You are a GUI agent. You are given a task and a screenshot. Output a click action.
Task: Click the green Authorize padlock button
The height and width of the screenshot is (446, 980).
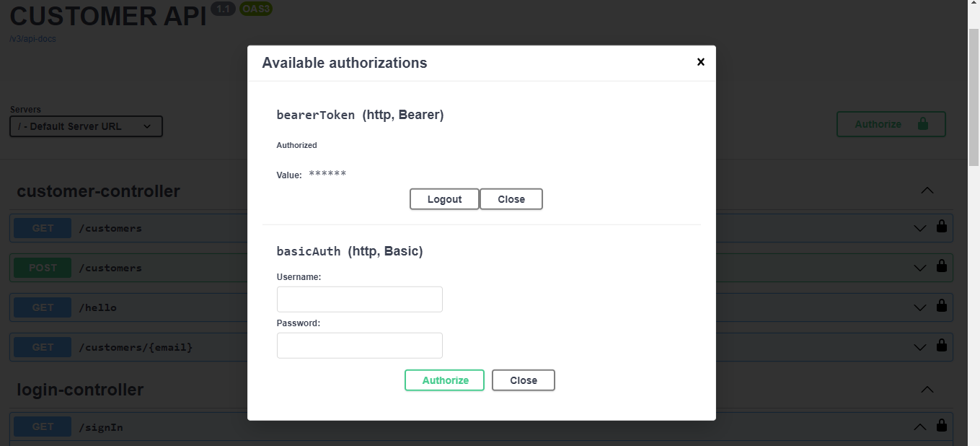point(891,123)
